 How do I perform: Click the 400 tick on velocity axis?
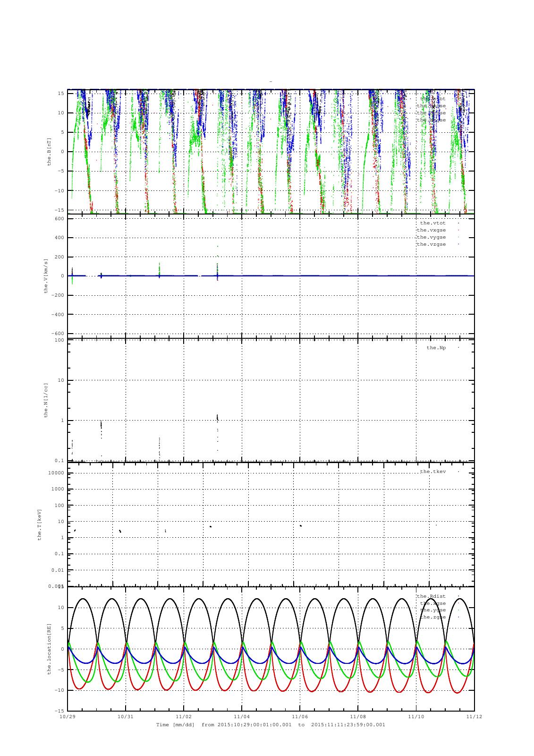click(x=59, y=238)
